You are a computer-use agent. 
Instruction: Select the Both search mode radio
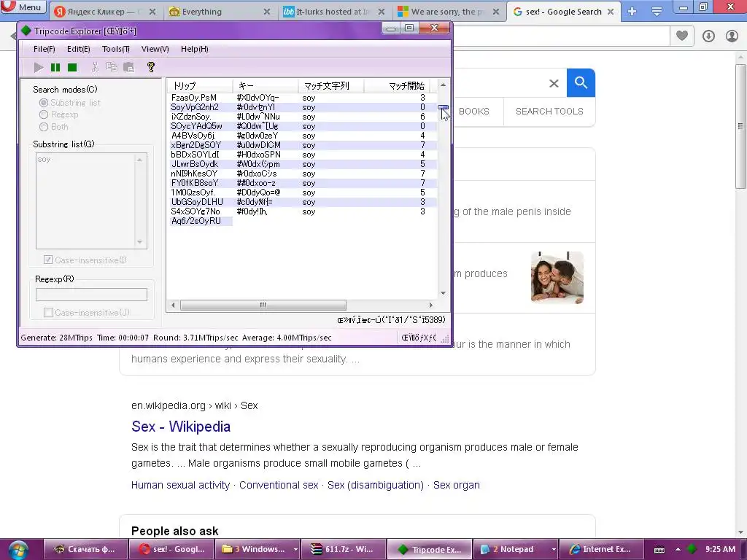[x=44, y=127]
